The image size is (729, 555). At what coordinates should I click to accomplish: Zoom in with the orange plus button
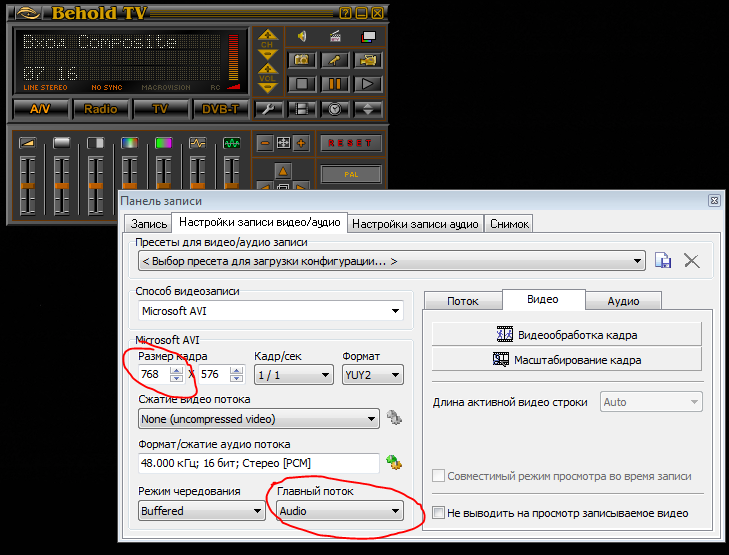pos(301,143)
